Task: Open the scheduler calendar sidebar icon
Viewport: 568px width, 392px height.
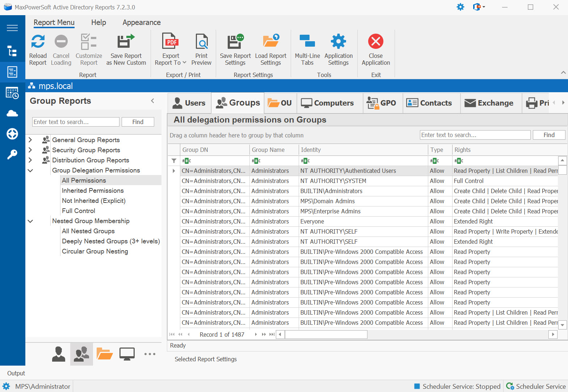Action: [12, 93]
